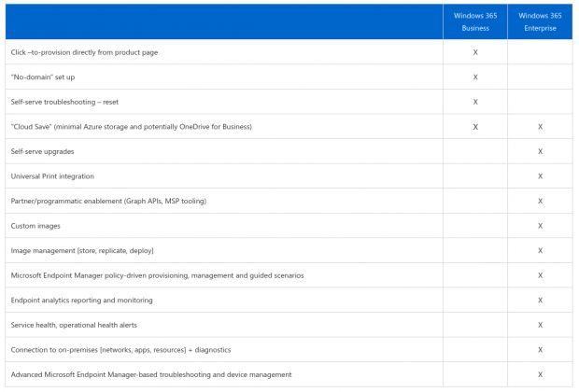Viewport: 579px width, 392px height.
Task: Select the 'Custom images' row text
Action: (35, 226)
